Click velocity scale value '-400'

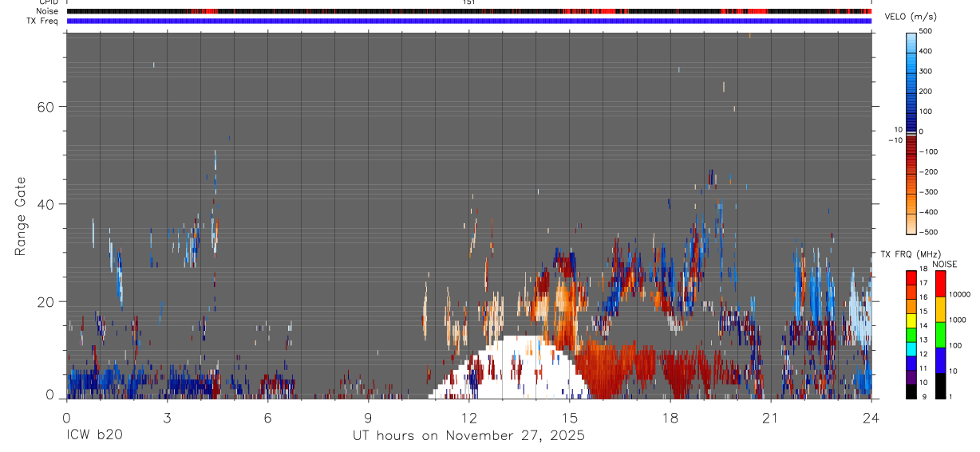tap(928, 212)
